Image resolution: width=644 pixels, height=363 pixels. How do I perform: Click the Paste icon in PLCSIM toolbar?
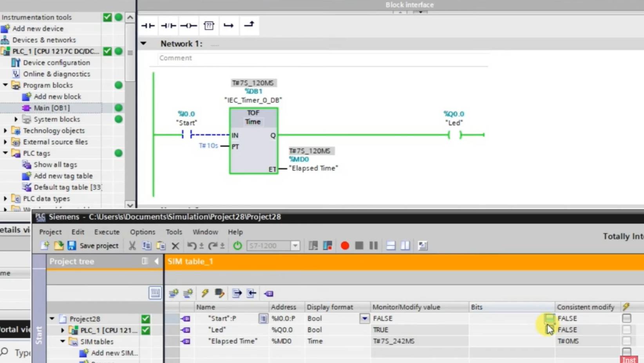pos(161,246)
